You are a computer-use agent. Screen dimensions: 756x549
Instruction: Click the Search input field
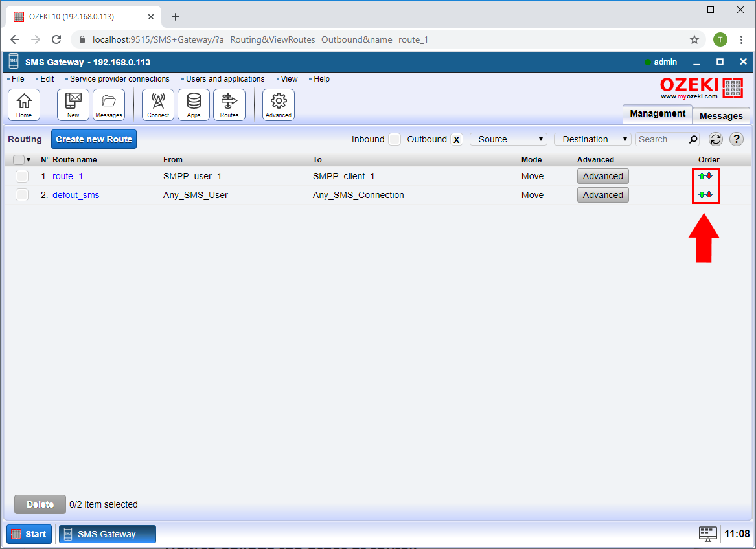662,139
